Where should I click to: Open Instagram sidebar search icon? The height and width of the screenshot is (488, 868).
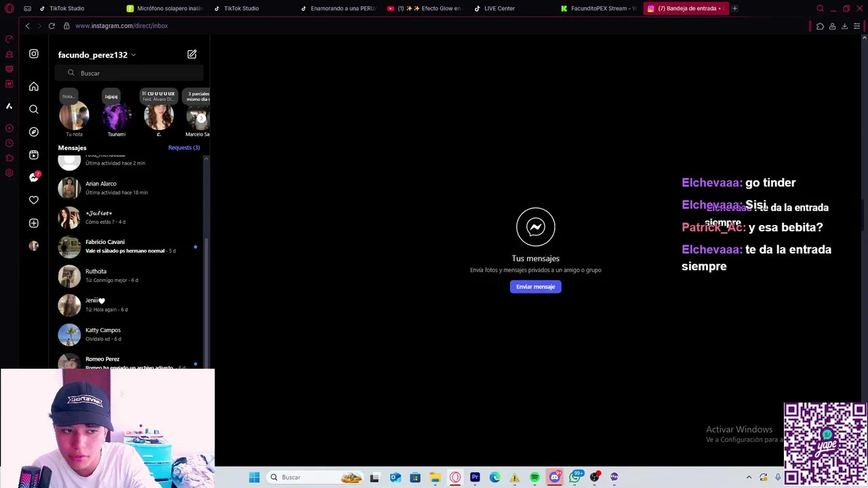pyautogui.click(x=34, y=109)
